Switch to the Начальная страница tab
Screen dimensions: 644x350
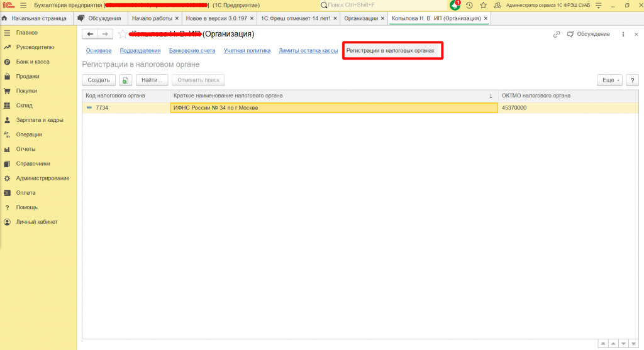35,18
